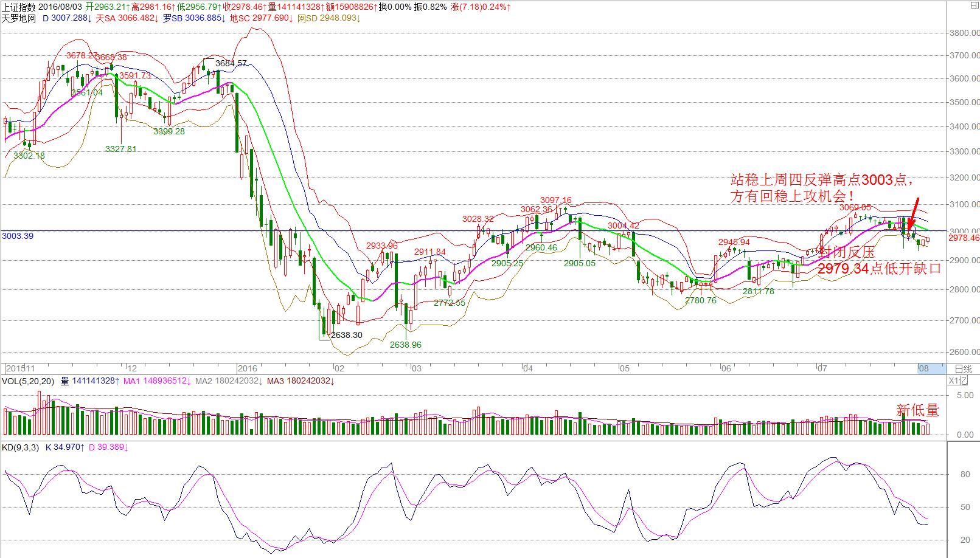Click the 换0.00% turnover rate
Image resolution: width=980 pixels, height=558 pixels.
tap(395, 7)
